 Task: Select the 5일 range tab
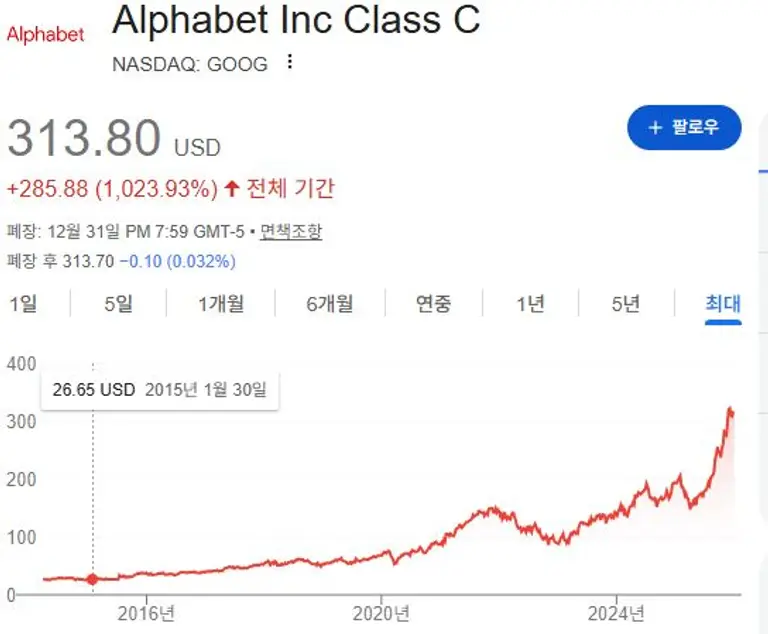118,303
